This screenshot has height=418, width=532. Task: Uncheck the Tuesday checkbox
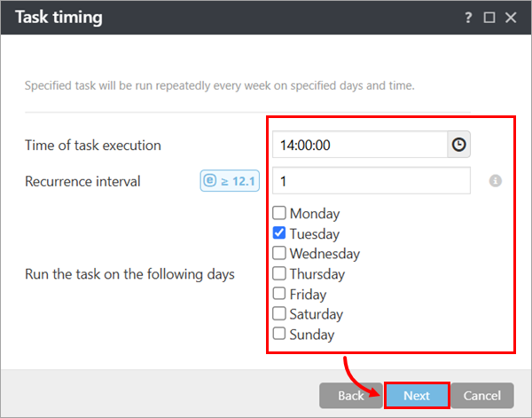[x=279, y=233]
